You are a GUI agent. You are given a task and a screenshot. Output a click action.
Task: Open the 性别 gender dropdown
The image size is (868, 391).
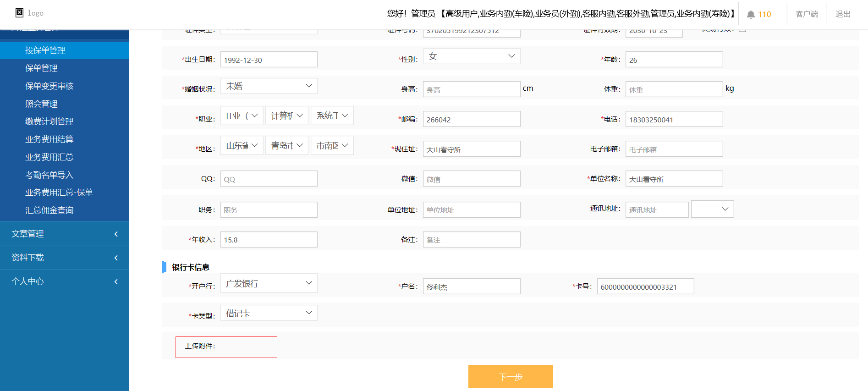(x=471, y=56)
